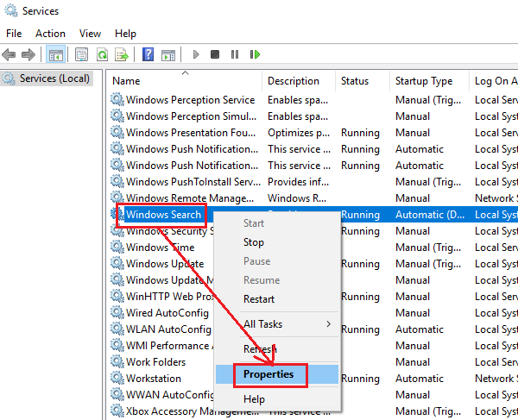This screenshot has width=518, height=420.
Task: Click gear icon beside Windows PushToInstall Serv...
Action: pos(117,181)
